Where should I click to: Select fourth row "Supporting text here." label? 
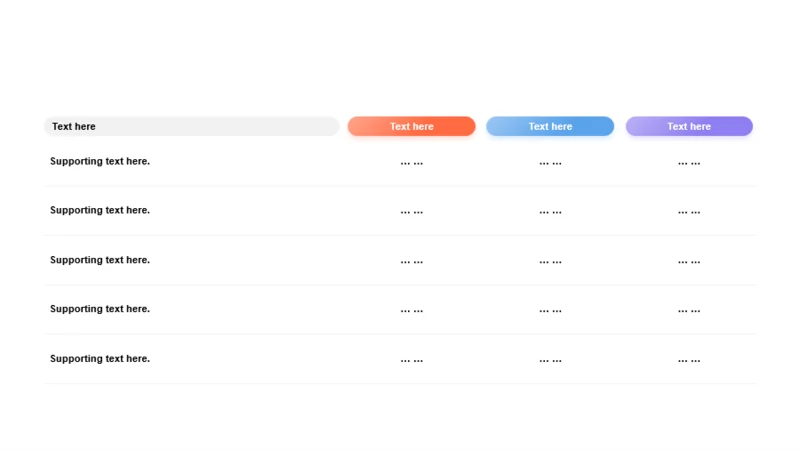pyautogui.click(x=100, y=309)
